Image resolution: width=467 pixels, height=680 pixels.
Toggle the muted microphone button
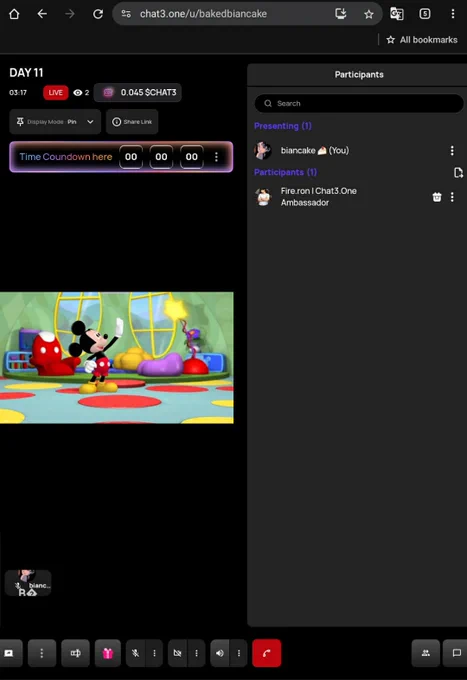point(135,653)
